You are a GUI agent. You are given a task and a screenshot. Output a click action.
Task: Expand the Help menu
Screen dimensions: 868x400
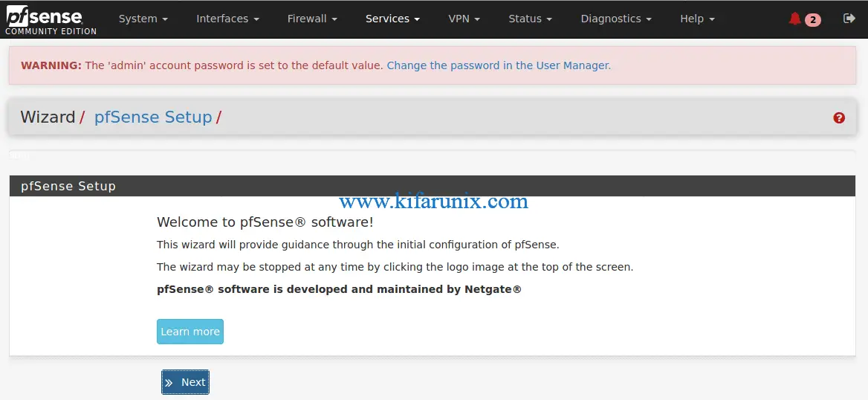[698, 19]
